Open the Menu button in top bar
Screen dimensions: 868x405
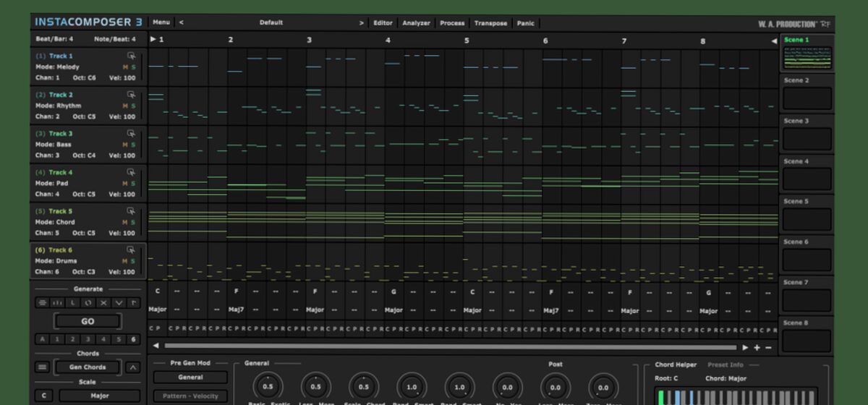coord(161,22)
